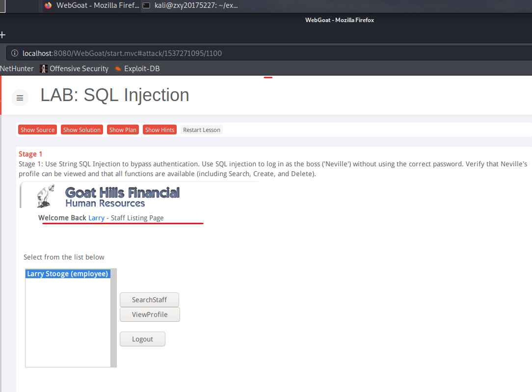Click the Show Source button
Screen dimensions: 532x392
[x=37, y=130]
